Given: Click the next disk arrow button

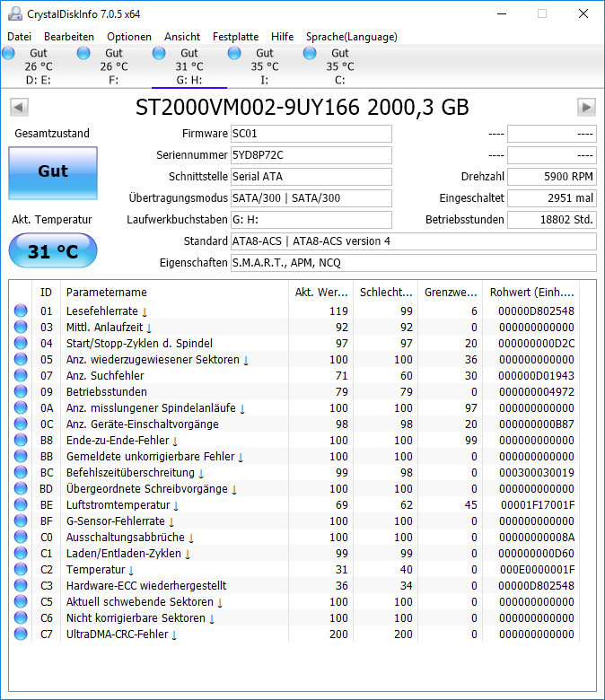Looking at the screenshot, I should click(x=586, y=107).
